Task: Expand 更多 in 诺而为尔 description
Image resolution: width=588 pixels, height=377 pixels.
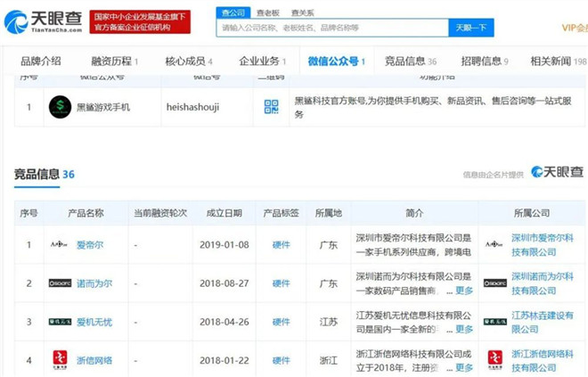Action: pos(464,291)
